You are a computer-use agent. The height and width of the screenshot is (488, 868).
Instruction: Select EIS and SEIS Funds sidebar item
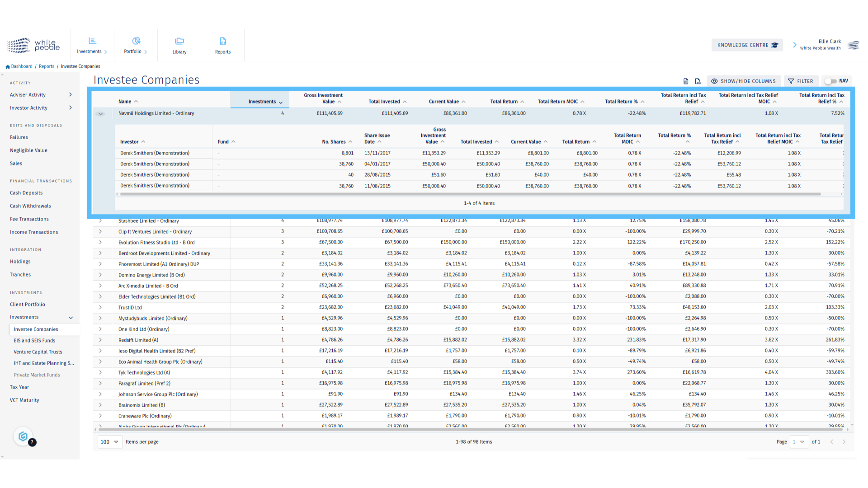(x=34, y=341)
